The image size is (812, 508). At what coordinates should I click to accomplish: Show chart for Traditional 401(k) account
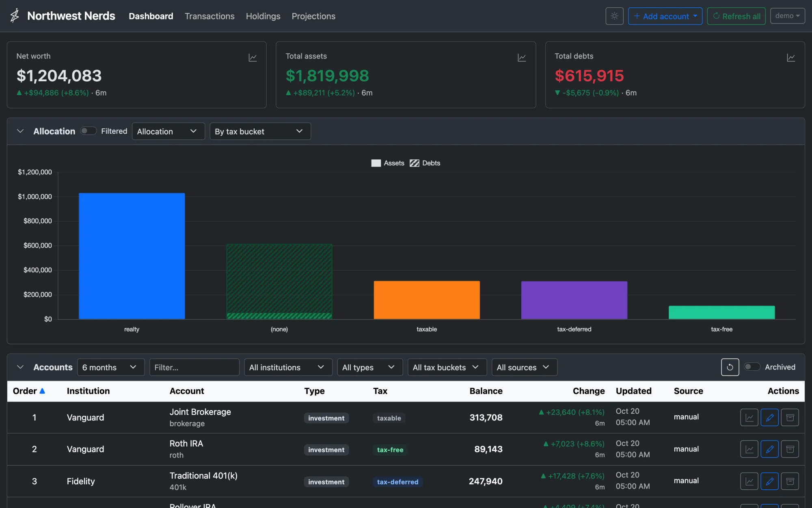pyautogui.click(x=749, y=481)
